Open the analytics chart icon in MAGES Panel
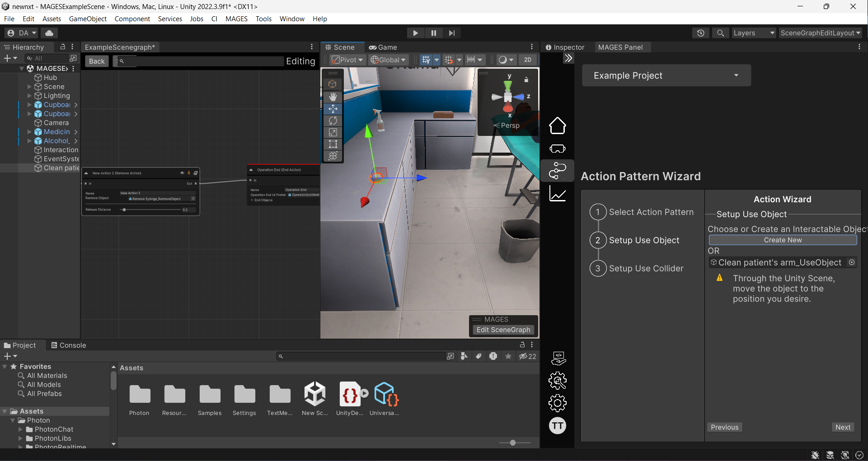 click(x=558, y=194)
